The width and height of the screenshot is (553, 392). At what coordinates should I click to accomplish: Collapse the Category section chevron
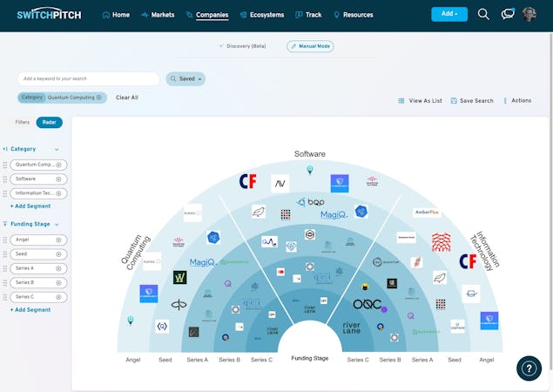[x=57, y=150]
